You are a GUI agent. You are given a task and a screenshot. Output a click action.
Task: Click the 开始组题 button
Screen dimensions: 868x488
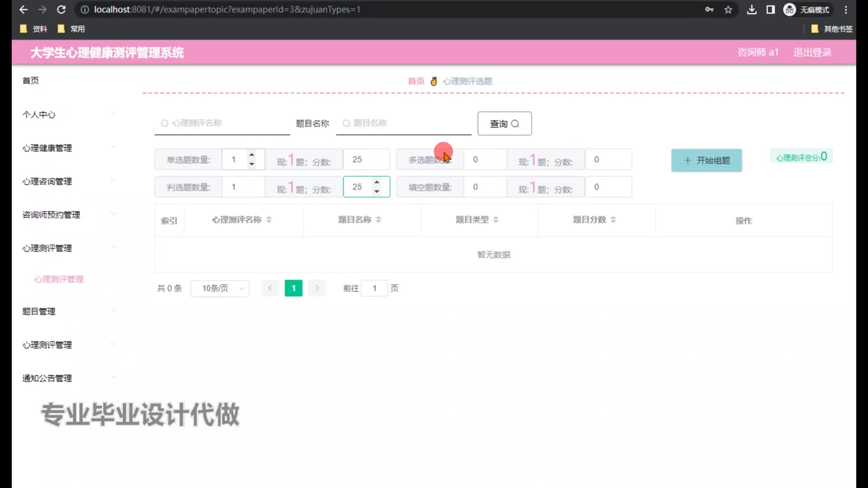click(x=706, y=160)
